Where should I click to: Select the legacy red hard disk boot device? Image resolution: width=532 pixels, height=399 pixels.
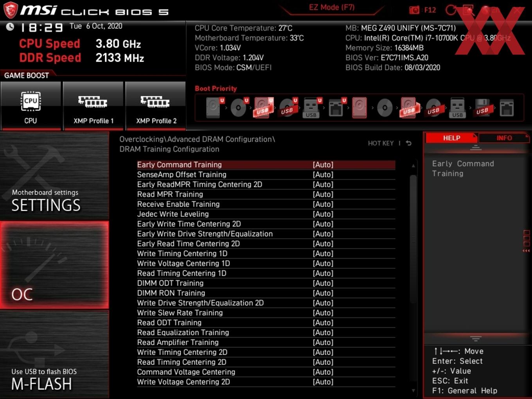(x=359, y=108)
